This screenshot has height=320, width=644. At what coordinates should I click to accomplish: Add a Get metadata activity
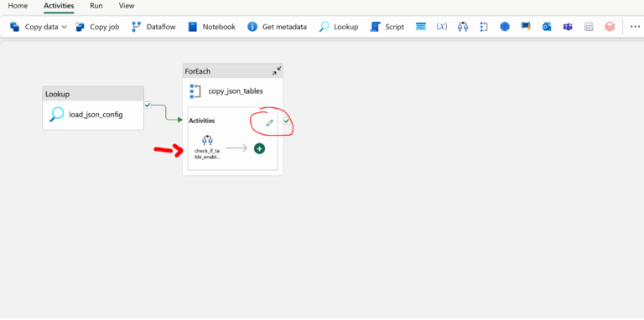tap(277, 27)
